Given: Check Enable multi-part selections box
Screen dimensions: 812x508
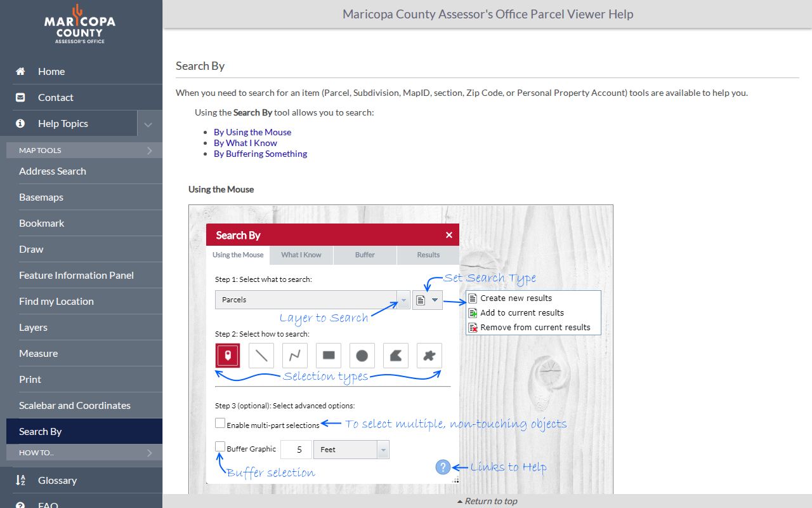Looking at the screenshot, I should coord(220,423).
